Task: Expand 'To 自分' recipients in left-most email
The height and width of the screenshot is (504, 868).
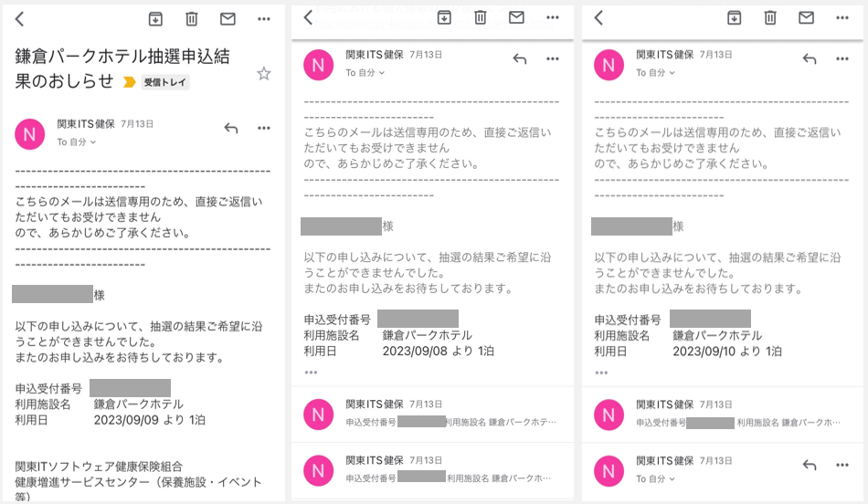Action: (x=77, y=142)
